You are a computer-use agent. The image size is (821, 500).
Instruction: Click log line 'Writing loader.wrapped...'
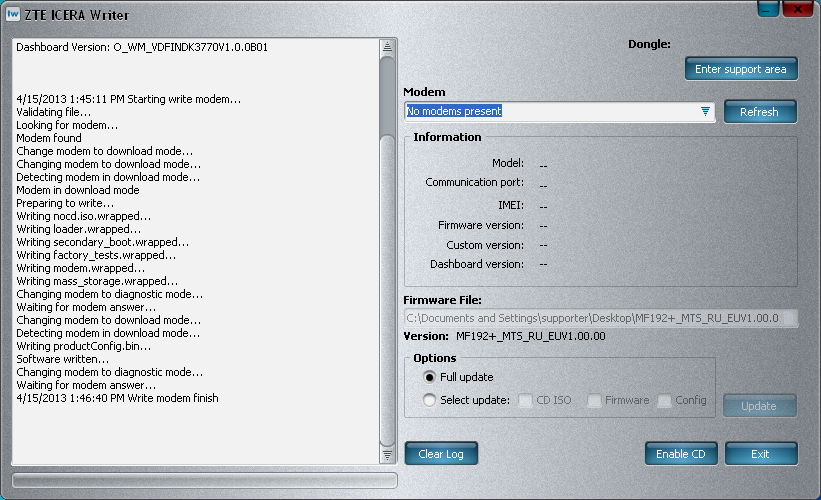point(79,229)
